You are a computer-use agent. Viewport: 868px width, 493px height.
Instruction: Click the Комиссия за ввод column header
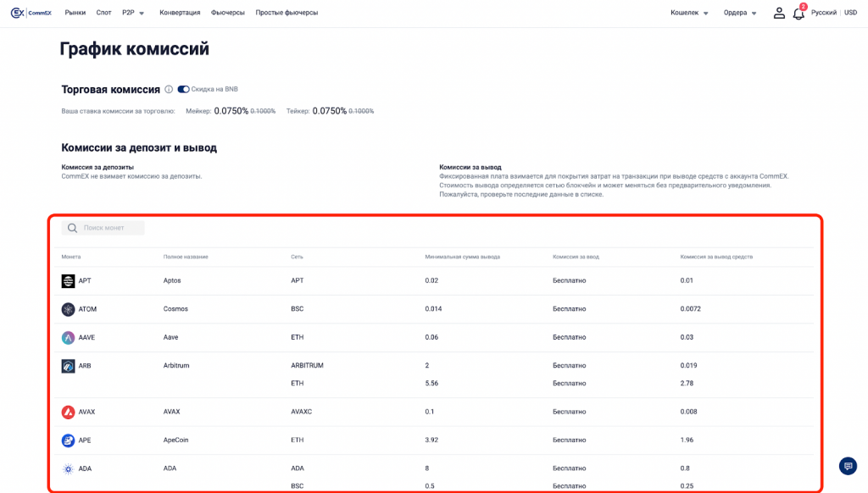coord(576,257)
